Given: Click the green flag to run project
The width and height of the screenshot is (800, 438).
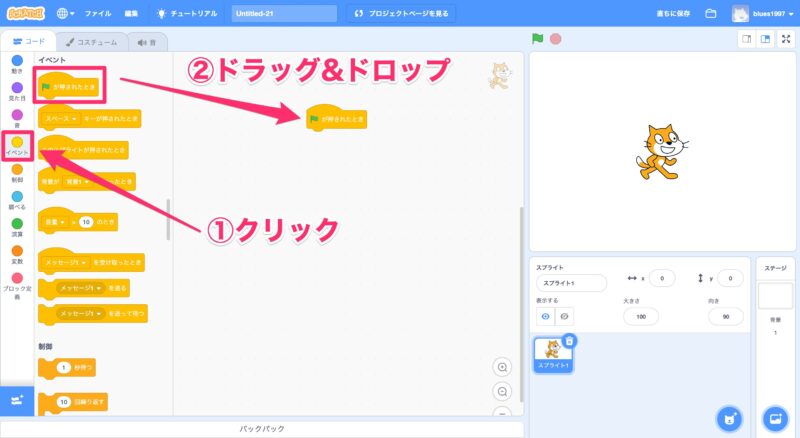Looking at the screenshot, I should point(538,39).
